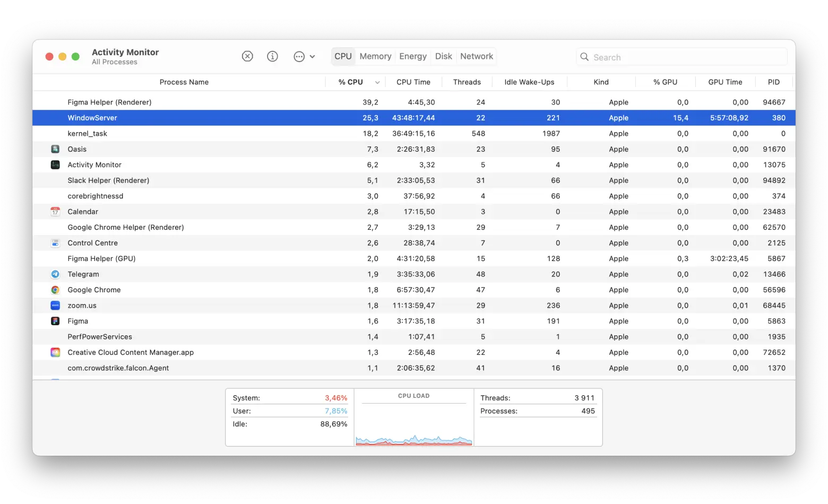Select the Google Chrome app icon
The height and width of the screenshot is (504, 828).
click(x=55, y=290)
